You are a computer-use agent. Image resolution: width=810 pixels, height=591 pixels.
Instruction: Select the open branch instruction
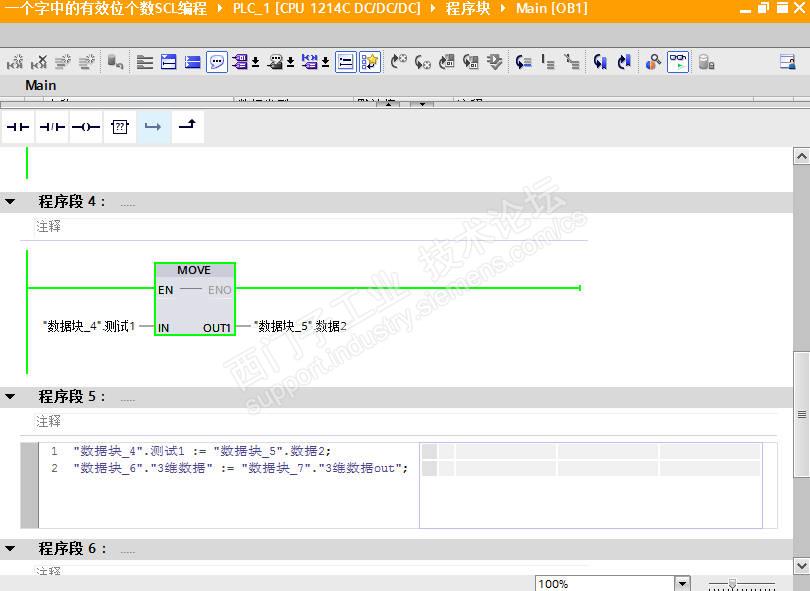[153, 127]
